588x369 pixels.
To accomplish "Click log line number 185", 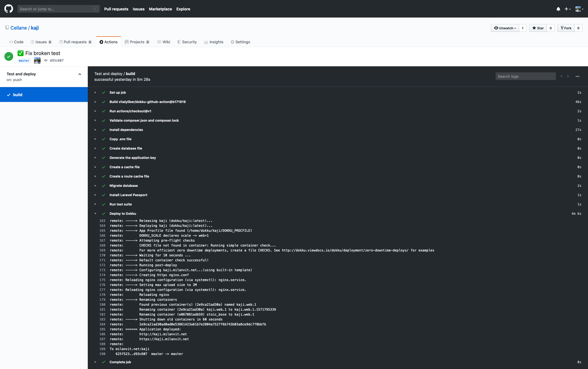I will (x=102, y=329).
